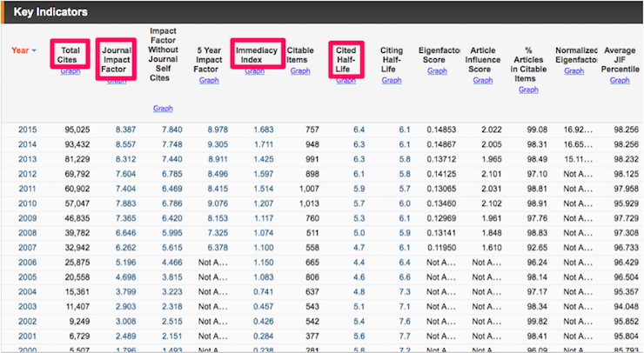Open the Eigenfactor Score Graph link
The height and width of the screenshot is (353, 644).
point(437,71)
